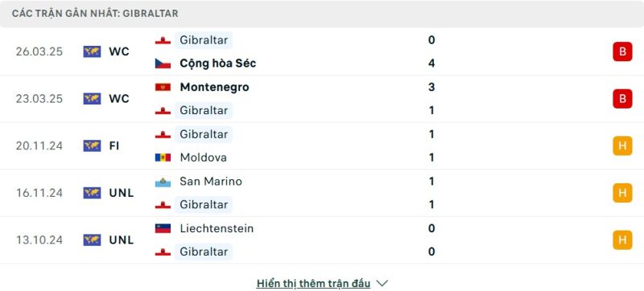Open the 13.10.24 UNL match row date
Viewport: 644px width, 291px height.
pos(39,240)
